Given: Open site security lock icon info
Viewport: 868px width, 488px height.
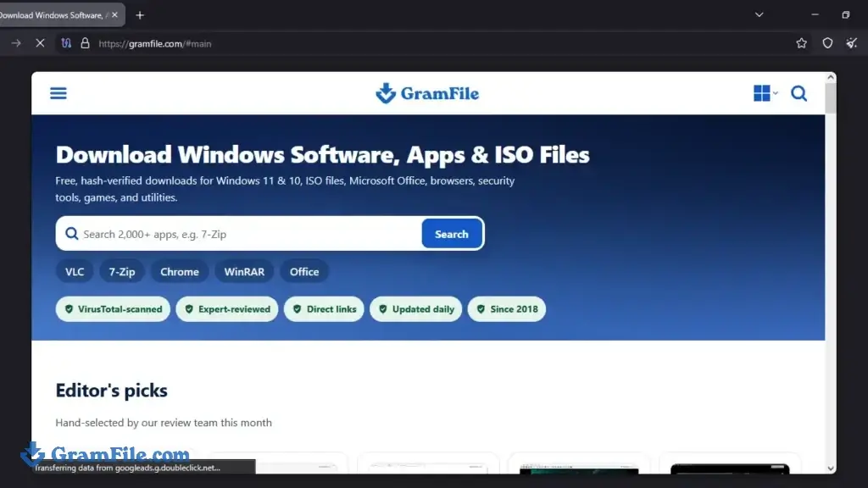Looking at the screenshot, I should (85, 43).
